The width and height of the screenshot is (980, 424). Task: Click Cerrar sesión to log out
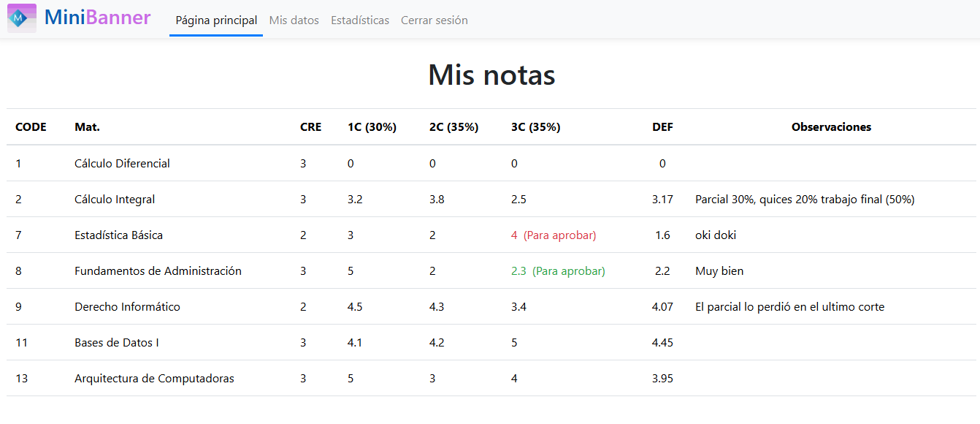[x=435, y=20]
